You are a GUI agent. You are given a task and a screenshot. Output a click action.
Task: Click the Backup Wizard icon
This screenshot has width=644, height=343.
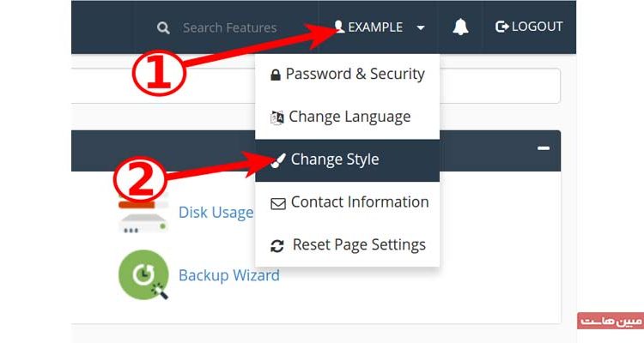click(x=143, y=274)
